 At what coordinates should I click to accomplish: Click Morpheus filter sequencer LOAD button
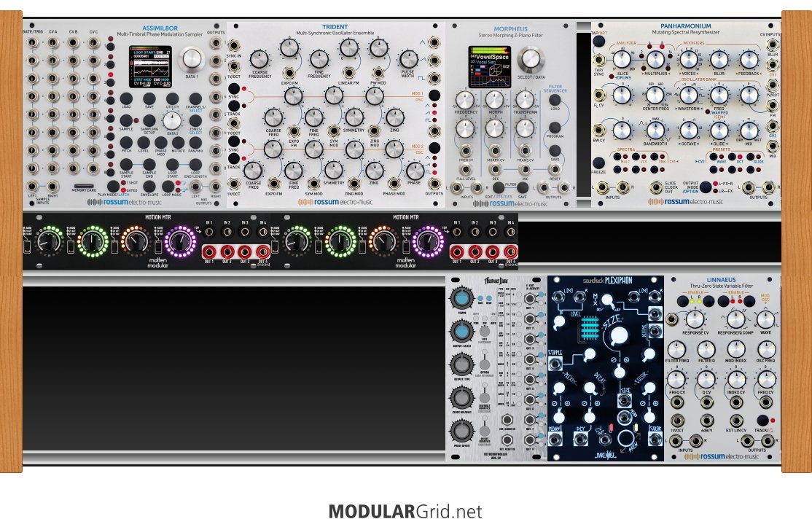555,101
